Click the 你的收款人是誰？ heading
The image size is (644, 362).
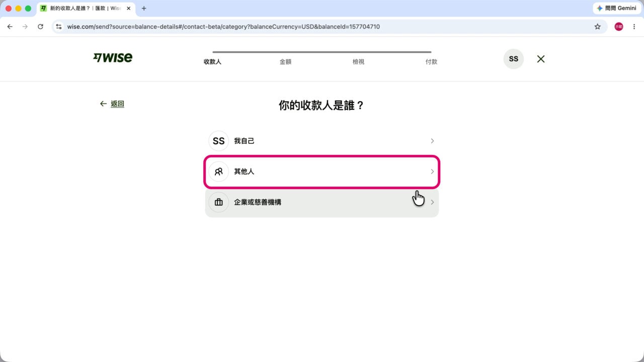point(321,106)
